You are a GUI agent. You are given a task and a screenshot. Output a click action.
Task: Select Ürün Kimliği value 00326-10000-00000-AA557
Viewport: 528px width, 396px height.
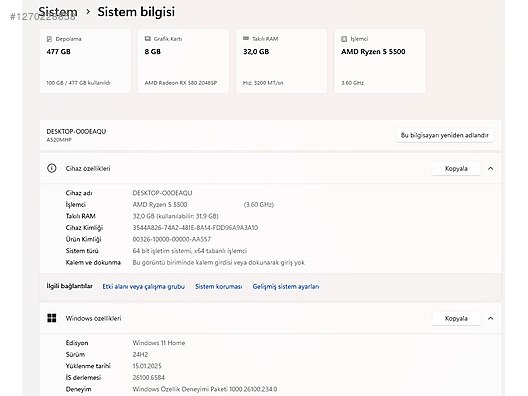point(172,239)
